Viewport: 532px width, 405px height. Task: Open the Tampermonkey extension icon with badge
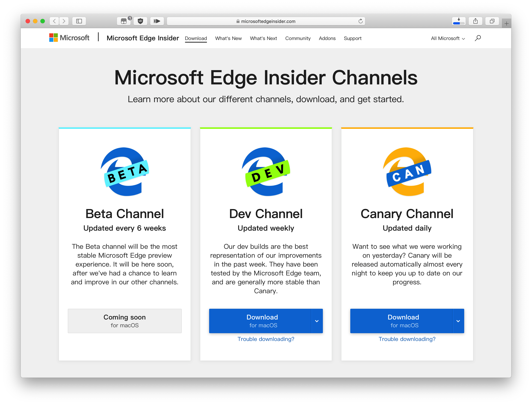pos(124,21)
